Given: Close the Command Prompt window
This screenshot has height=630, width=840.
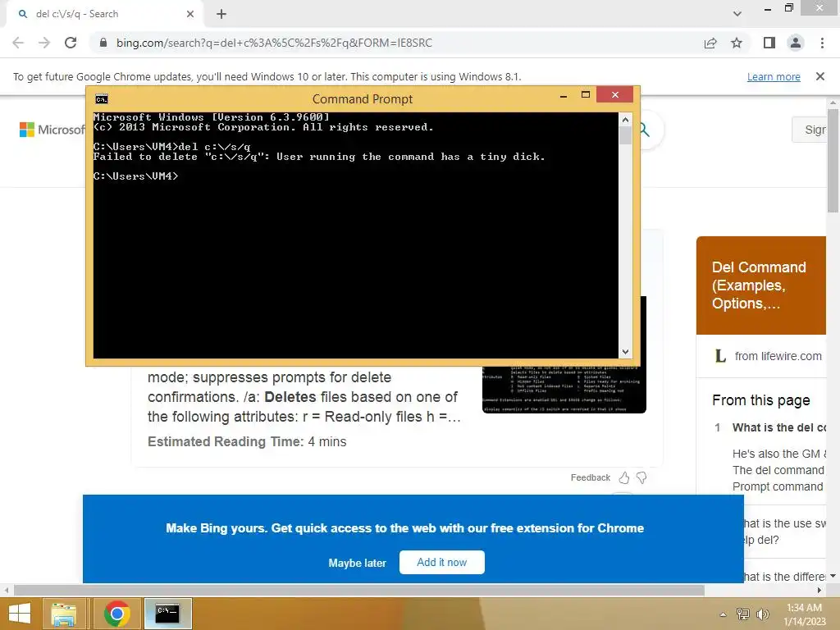Looking at the screenshot, I should [615, 95].
